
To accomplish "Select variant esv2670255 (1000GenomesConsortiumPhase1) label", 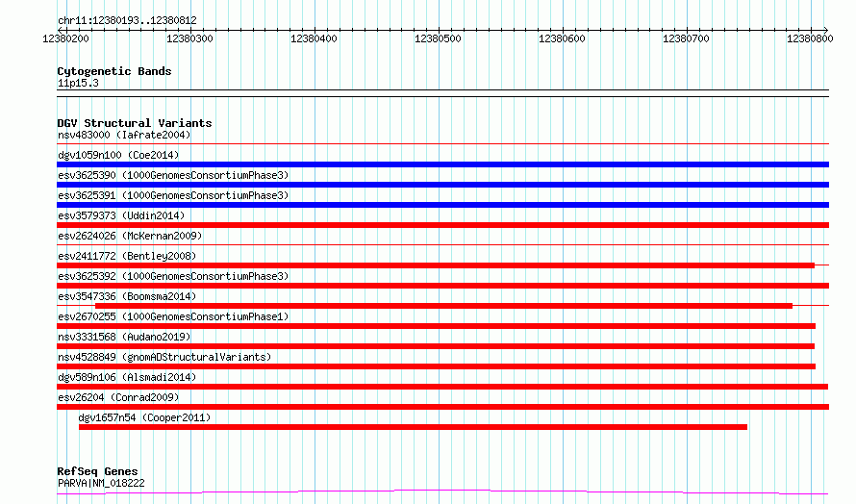I will pyautogui.click(x=173, y=316).
